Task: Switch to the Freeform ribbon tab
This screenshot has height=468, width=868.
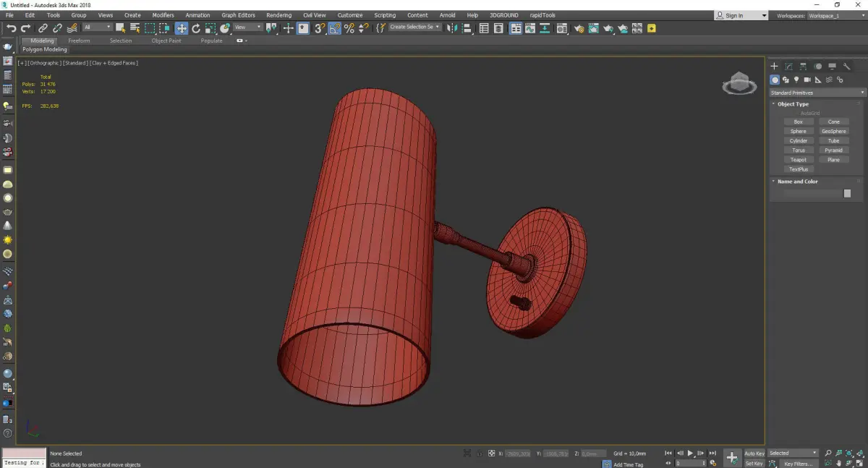Action: click(x=79, y=41)
